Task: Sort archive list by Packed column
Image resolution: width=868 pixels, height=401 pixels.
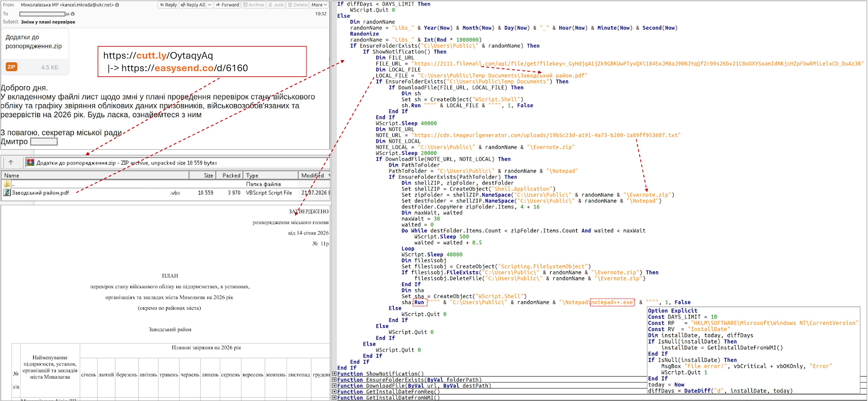Action: click(230, 175)
